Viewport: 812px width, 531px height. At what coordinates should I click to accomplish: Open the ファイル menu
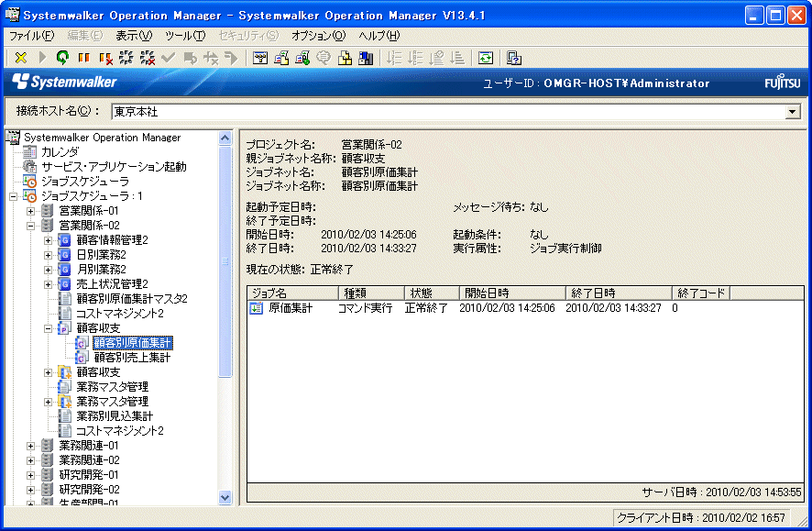[x=31, y=35]
